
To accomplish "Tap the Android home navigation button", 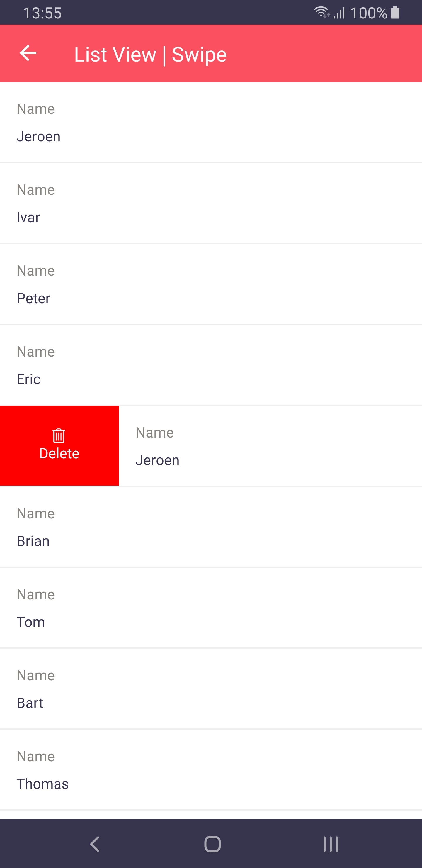I will click(x=212, y=844).
